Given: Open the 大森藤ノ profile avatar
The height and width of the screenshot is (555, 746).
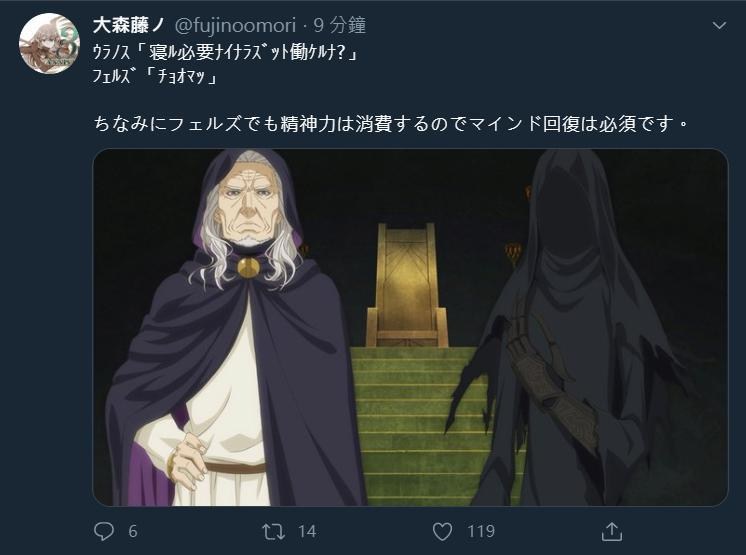Looking at the screenshot, I should click(x=49, y=43).
